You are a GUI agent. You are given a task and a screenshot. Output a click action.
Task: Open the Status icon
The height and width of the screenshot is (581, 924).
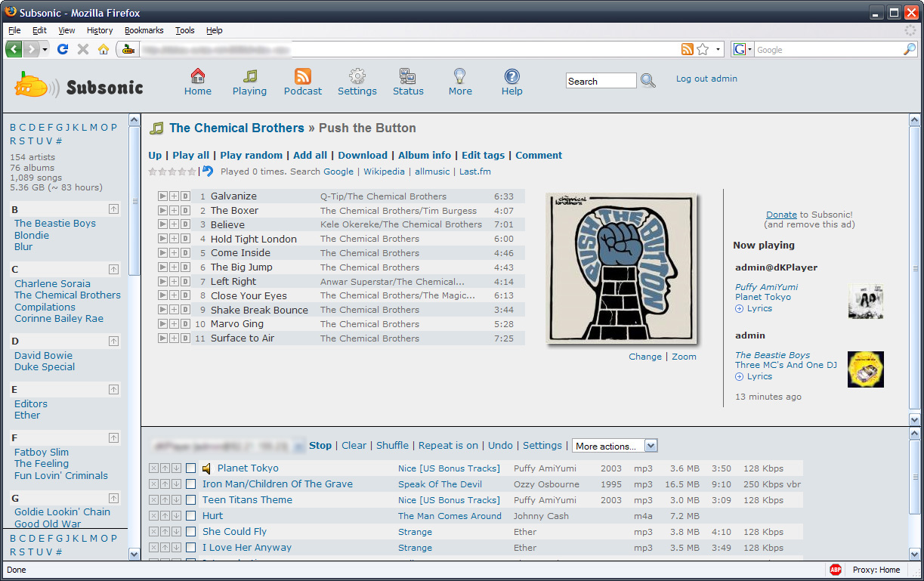click(x=408, y=76)
